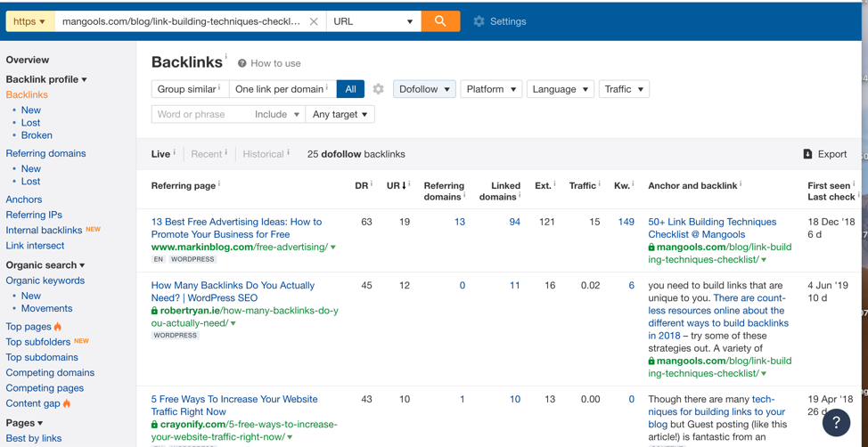The image size is (868, 447).
Task: Switch to the Historical tab
Action: (x=264, y=154)
